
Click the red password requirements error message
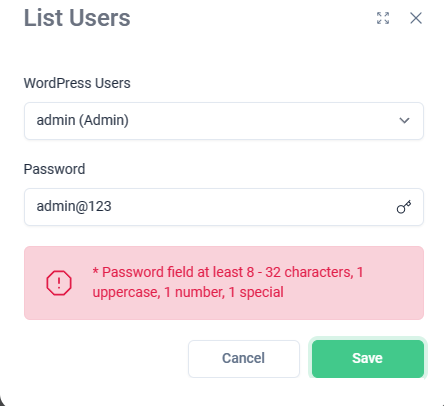[228, 282]
